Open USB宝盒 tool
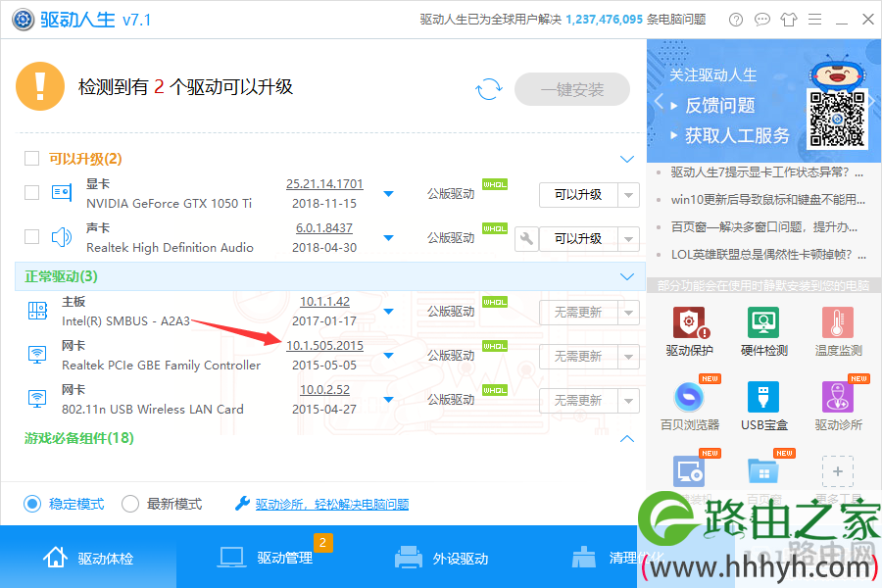882x588 pixels. click(763, 405)
